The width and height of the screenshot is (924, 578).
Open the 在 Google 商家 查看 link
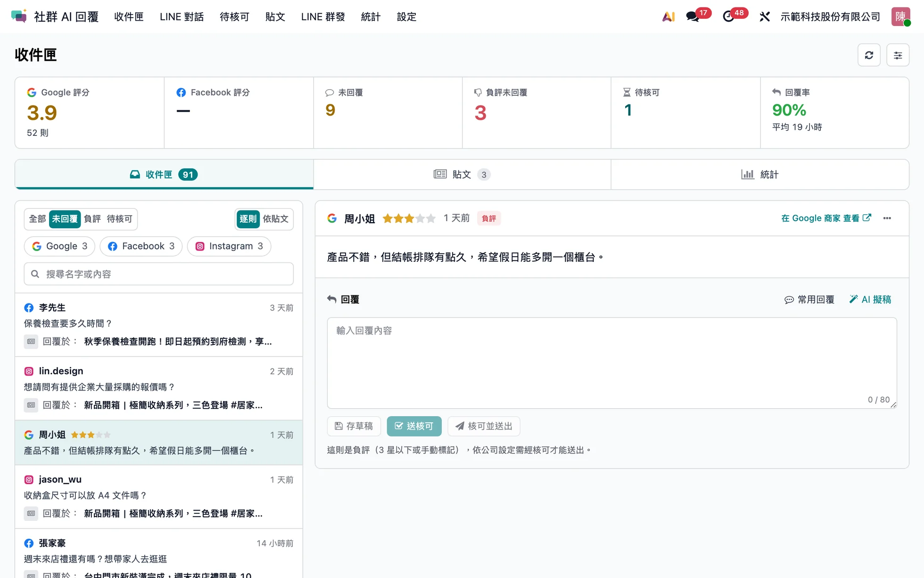(x=826, y=218)
